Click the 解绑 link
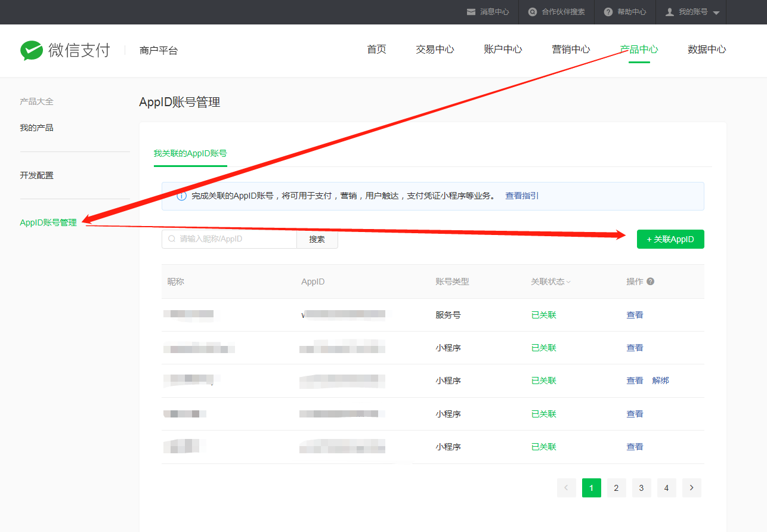Image resolution: width=767 pixels, height=532 pixels. [661, 381]
